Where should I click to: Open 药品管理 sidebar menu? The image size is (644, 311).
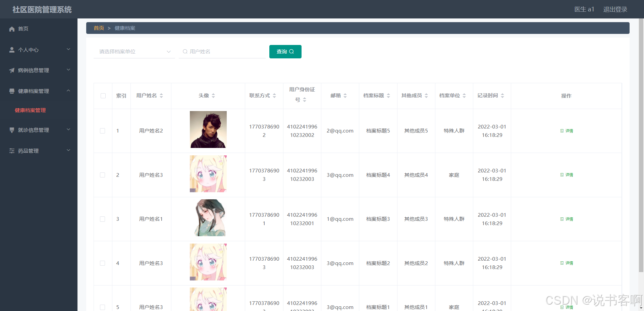pos(39,151)
